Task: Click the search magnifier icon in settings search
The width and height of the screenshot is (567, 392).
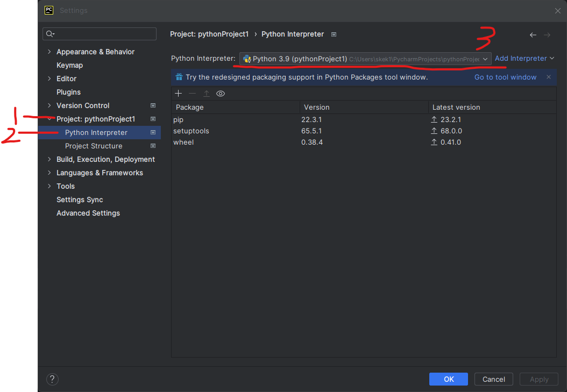Action: 50,34
